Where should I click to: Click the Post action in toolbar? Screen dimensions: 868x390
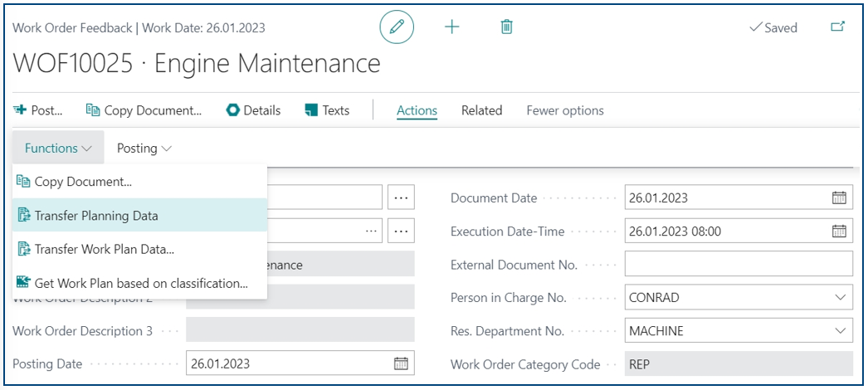pos(38,110)
